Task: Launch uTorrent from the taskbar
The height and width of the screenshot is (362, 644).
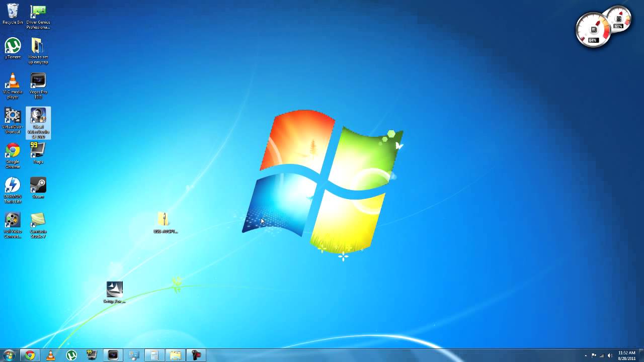Action: 71,355
